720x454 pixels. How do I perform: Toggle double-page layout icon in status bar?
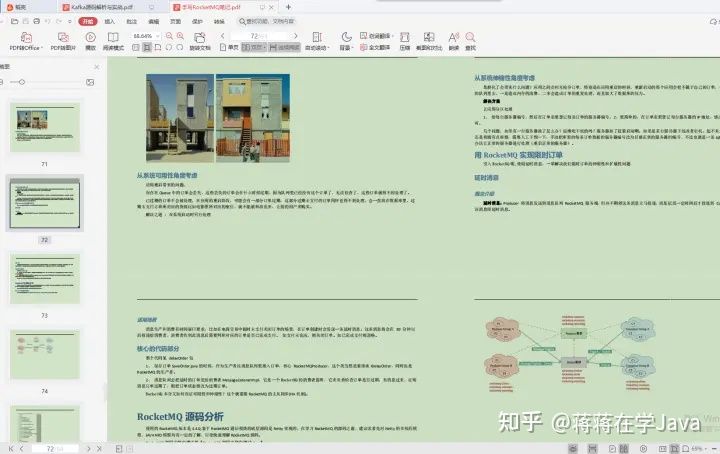tap(624, 448)
